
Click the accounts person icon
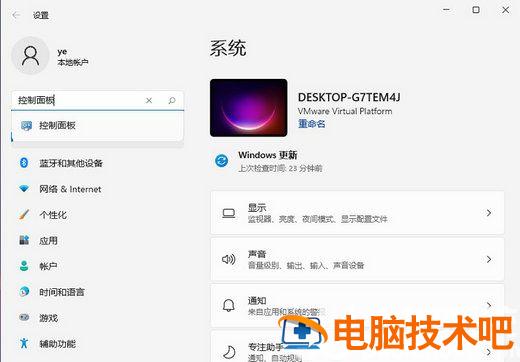pyautogui.click(x=24, y=266)
